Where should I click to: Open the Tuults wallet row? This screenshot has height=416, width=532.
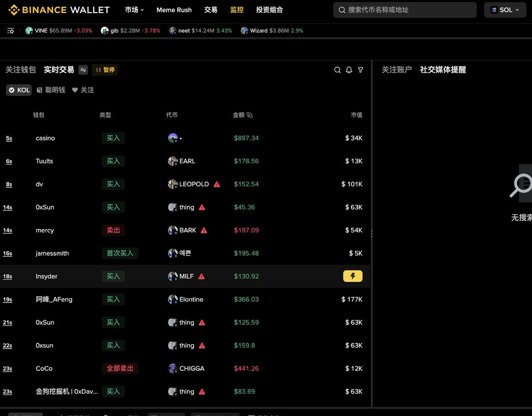(x=185, y=161)
